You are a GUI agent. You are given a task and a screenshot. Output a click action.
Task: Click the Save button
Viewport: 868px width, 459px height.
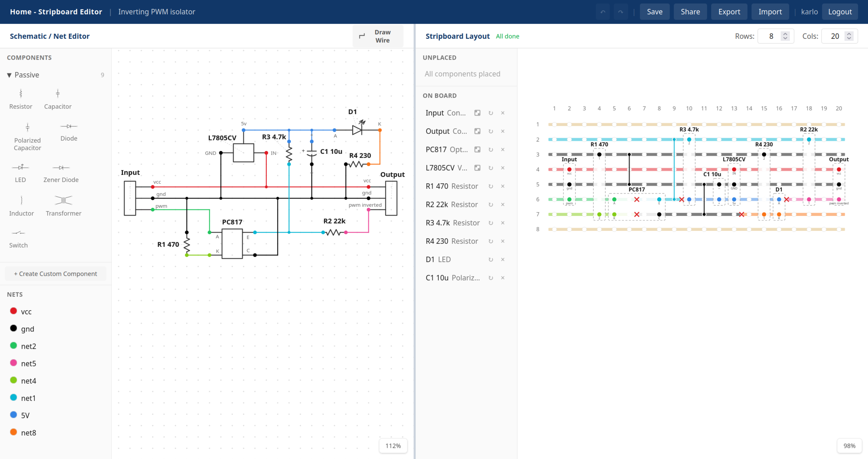click(x=654, y=12)
